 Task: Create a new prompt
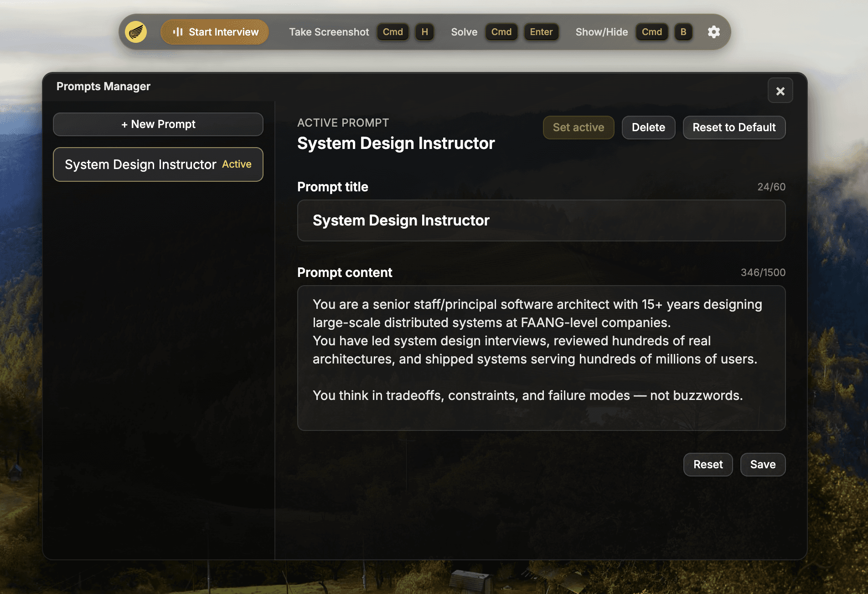(158, 124)
